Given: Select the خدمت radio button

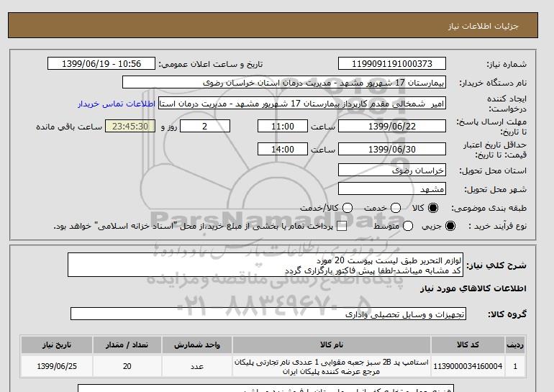Looking at the screenshot, I should pyautogui.click(x=396, y=208).
